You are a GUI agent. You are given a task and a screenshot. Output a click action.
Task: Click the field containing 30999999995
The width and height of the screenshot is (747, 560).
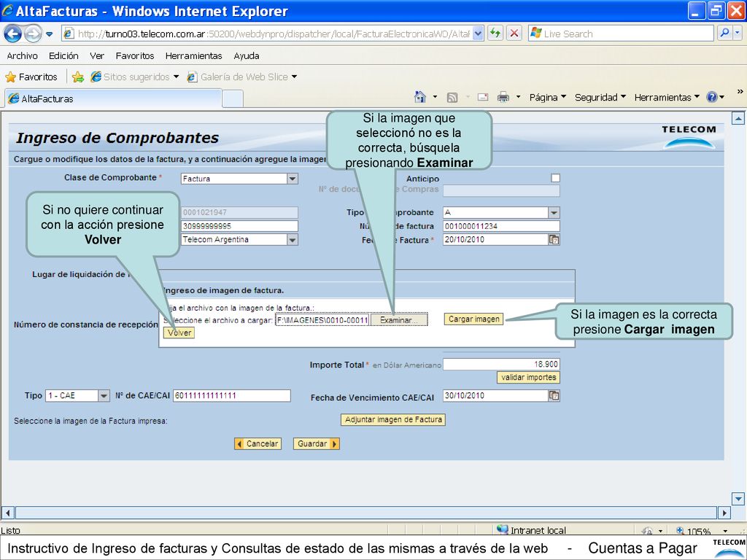click(239, 226)
